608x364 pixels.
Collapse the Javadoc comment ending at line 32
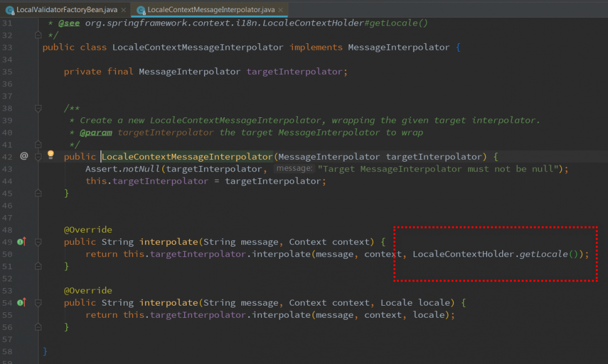click(38, 35)
